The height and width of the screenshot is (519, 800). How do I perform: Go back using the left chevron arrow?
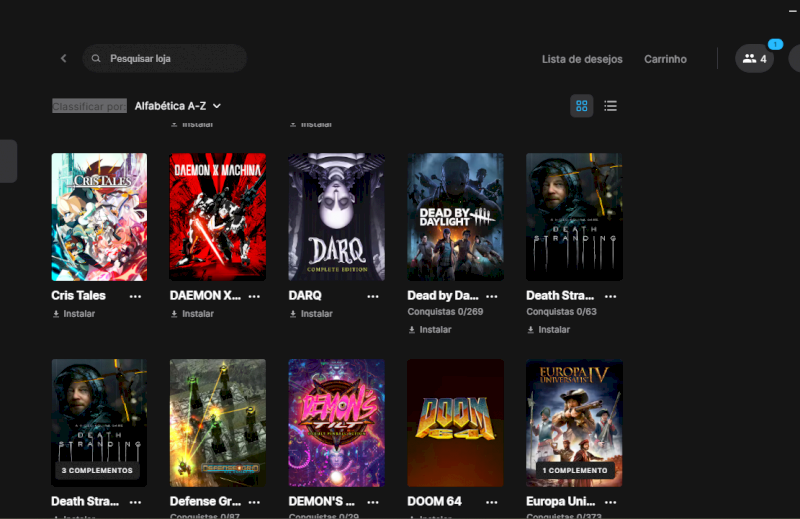coord(63,59)
